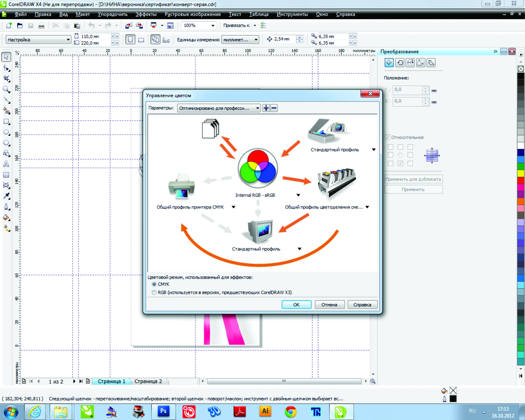Expand the CMYK printer profile dropdown

tap(233, 207)
